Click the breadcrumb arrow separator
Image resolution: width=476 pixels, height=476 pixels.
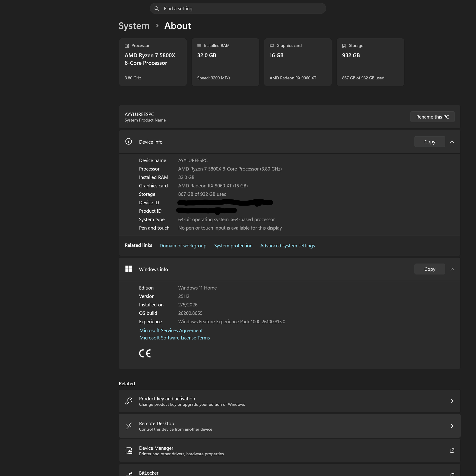tap(157, 26)
